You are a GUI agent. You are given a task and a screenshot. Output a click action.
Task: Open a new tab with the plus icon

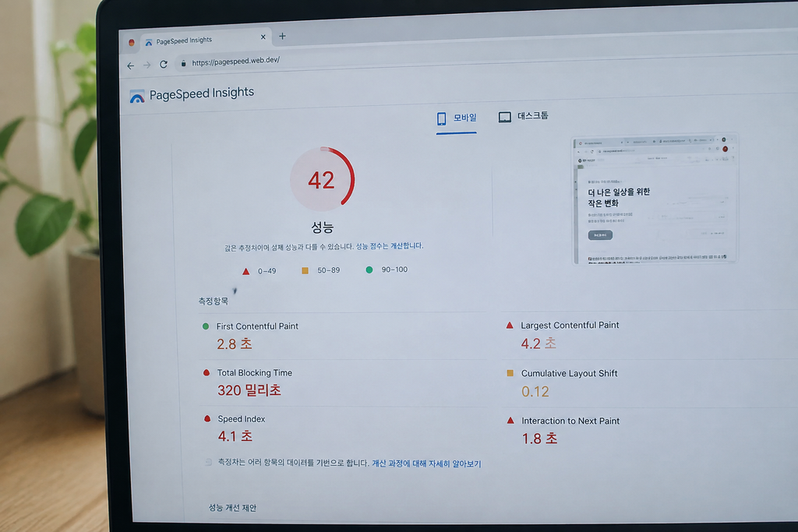[x=282, y=36]
